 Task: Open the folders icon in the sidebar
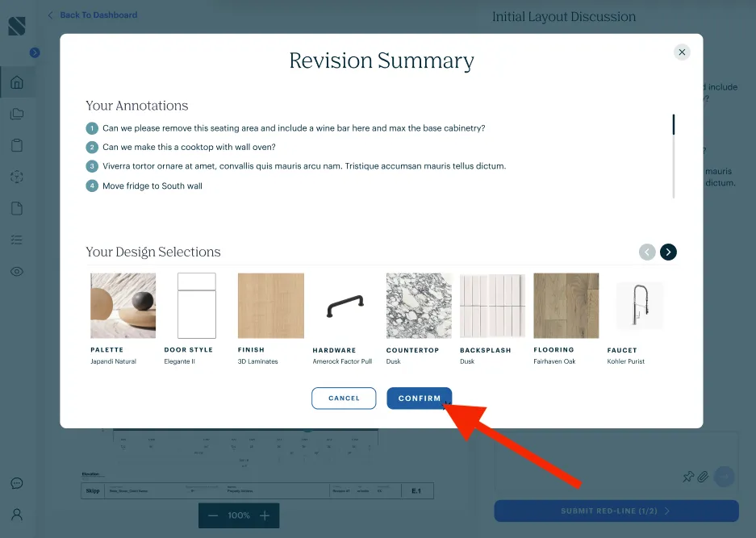(x=17, y=114)
